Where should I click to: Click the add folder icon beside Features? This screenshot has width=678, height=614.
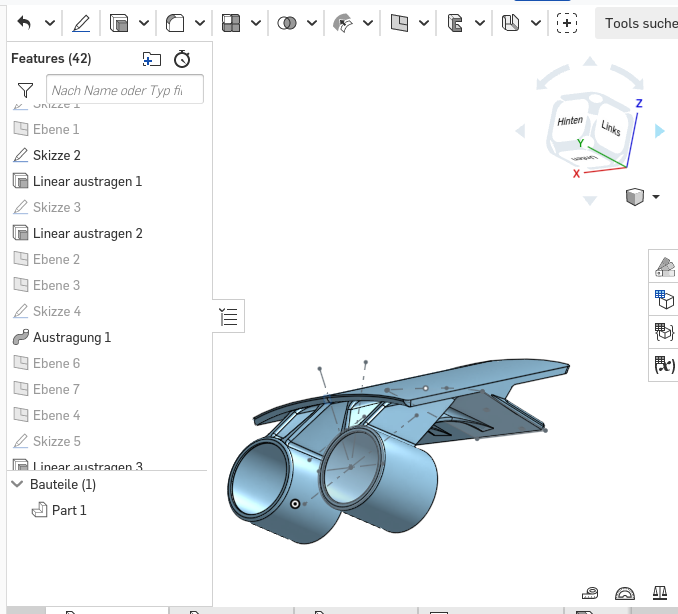click(x=152, y=59)
